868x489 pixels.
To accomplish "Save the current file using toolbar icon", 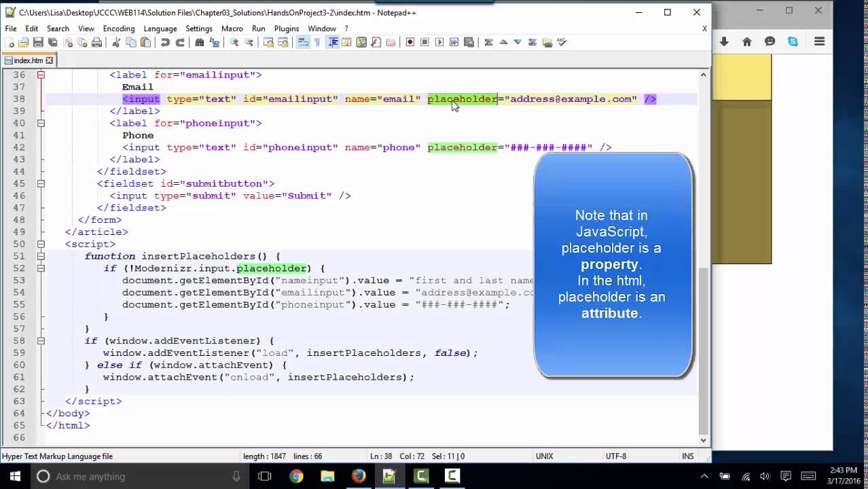I will coord(38,42).
